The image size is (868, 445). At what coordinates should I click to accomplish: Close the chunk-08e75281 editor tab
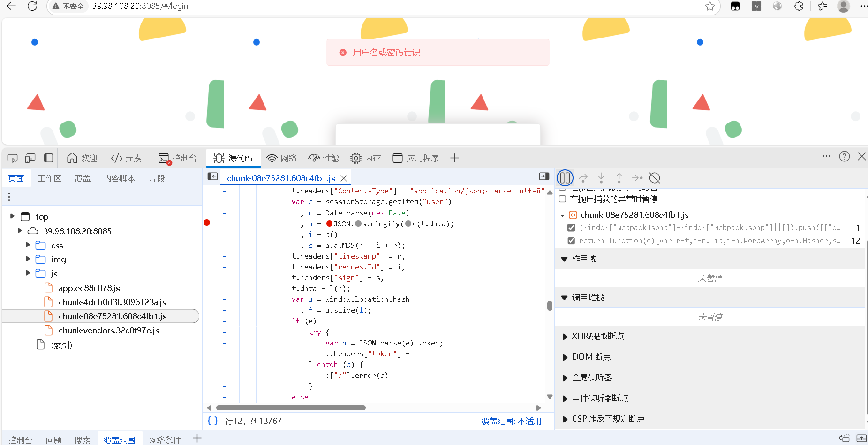344,178
